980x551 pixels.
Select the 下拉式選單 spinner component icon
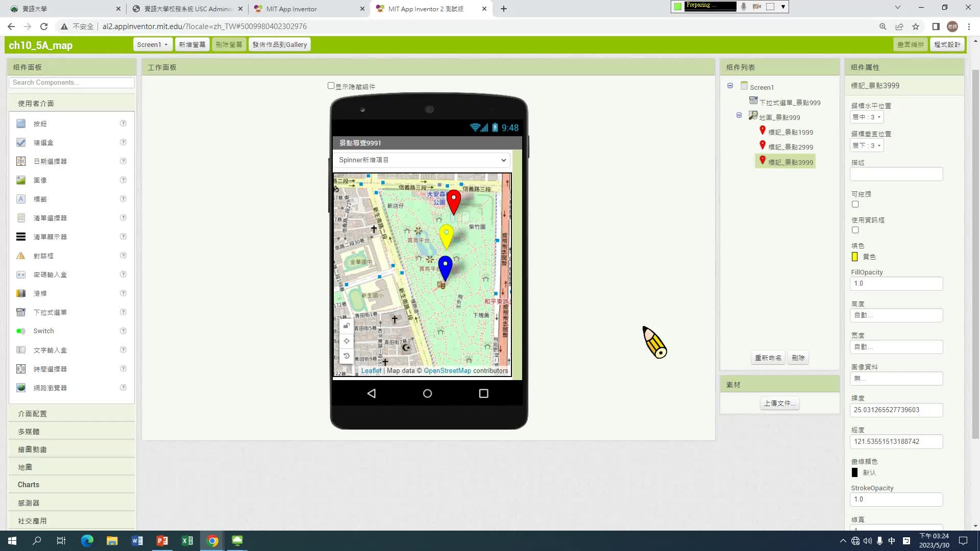21,312
